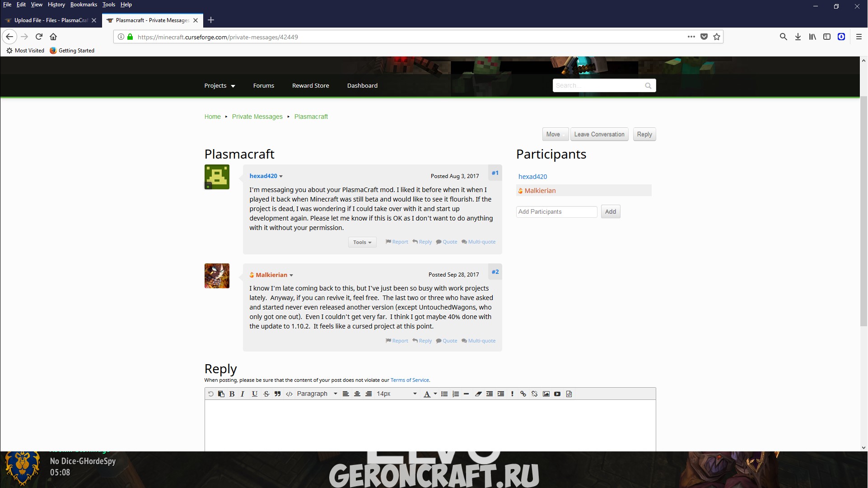Viewport: 868px width, 488px height.
Task: Click the paste icon in reply editor
Action: click(x=221, y=394)
